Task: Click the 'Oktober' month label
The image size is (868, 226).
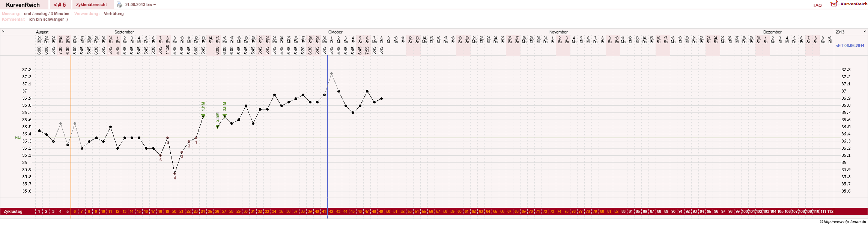Action: coord(335,32)
